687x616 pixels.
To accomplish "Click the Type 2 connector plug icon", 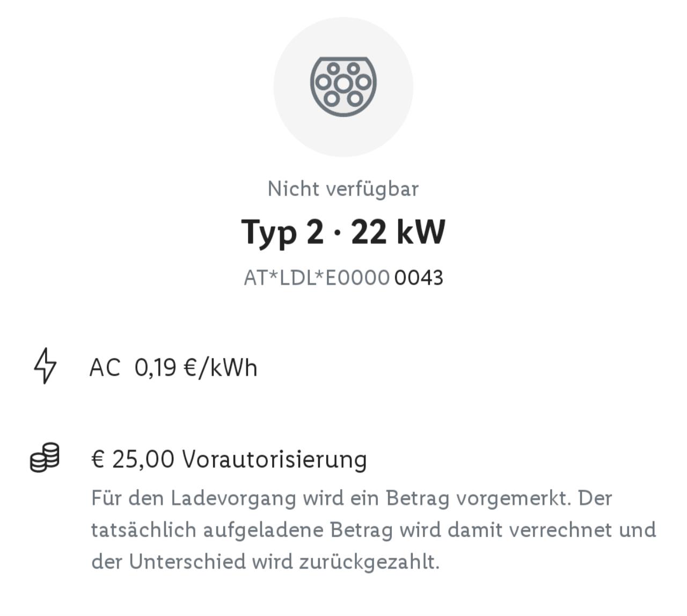I will click(x=343, y=86).
